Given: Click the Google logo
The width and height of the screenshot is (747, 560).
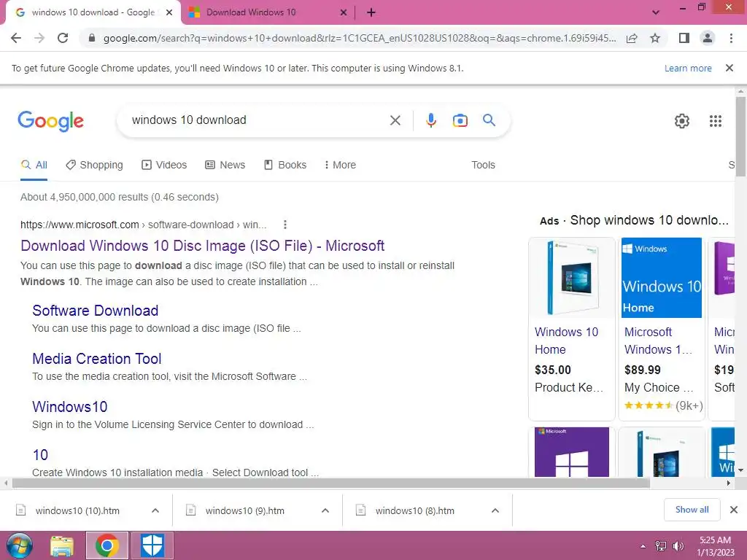Looking at the screenshot, I should click(50, 121).
